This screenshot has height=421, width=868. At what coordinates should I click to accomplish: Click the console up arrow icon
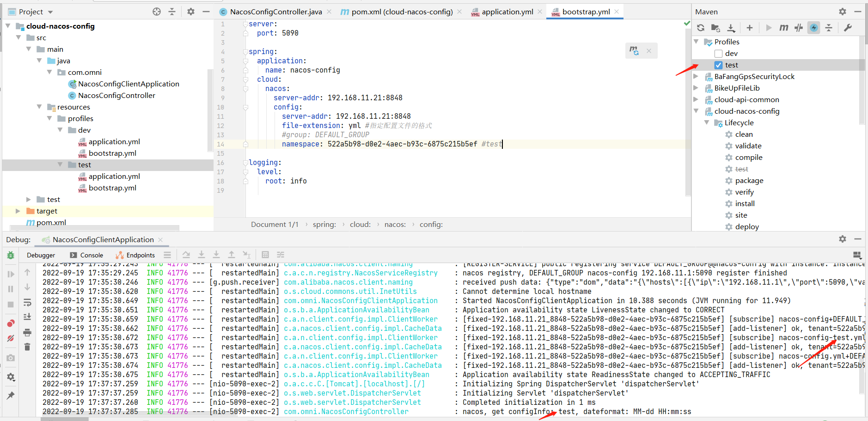[x=27, y=272]
